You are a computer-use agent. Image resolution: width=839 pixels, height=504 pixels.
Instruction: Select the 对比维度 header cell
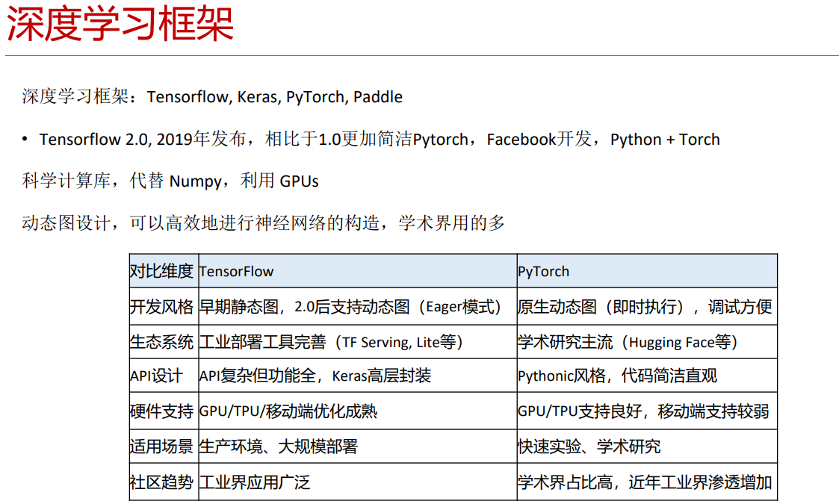point(164,271)
